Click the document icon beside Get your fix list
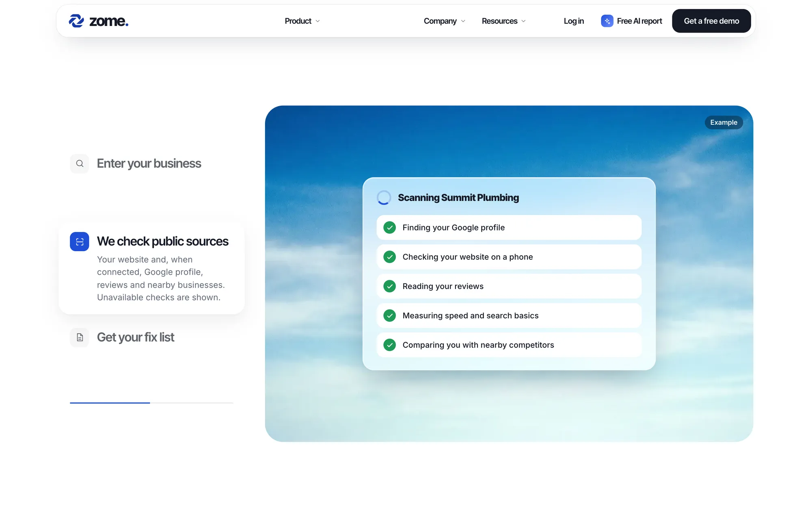Screen dimensions: 812x508 [80, 337]
